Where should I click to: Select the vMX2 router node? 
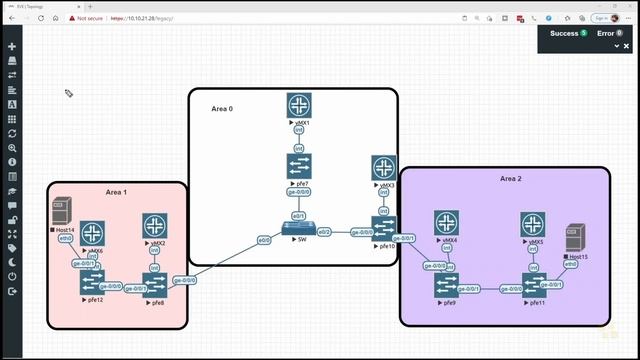point(155,225)
